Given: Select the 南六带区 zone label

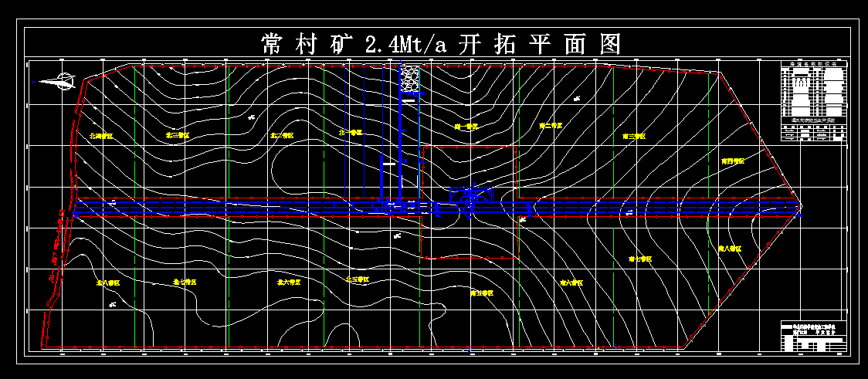Looking at the screenshot, I should pyautogui.click(x=571, y=283).
